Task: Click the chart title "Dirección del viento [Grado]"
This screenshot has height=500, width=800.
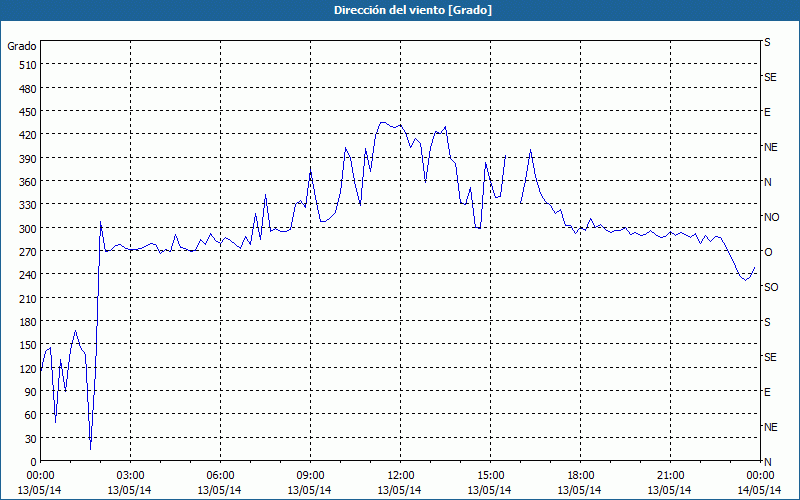Action: [x=413, y=10]
